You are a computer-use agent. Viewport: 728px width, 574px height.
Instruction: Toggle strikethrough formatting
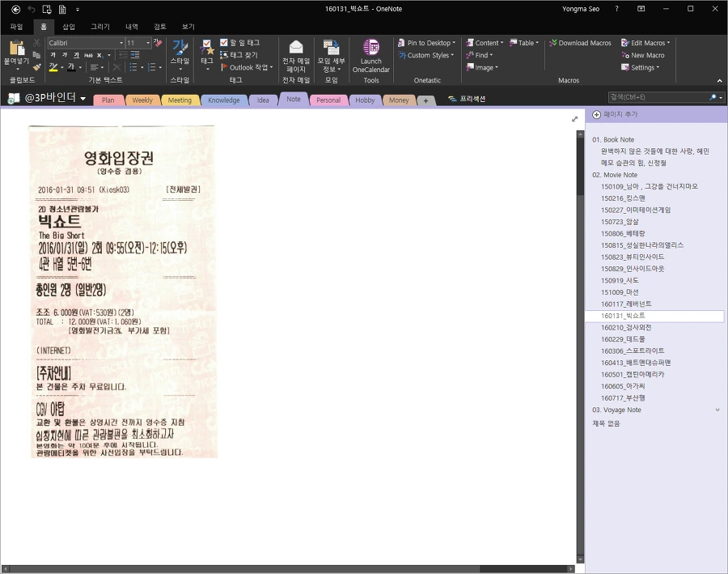pyautogui.click(x=87, y=55)
